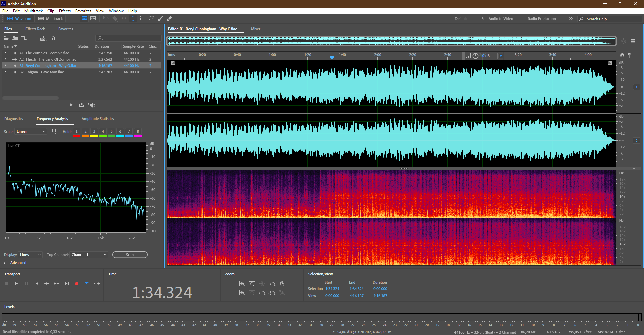Open the Editor panel menu icon

[x=242, y=29]
